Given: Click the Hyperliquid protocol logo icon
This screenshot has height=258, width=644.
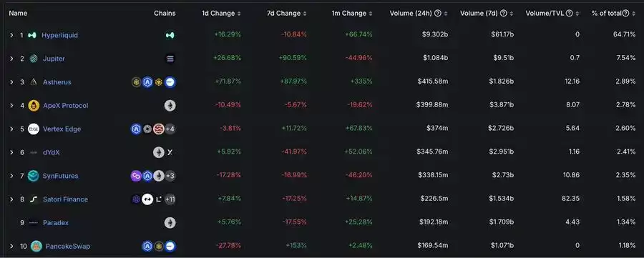Looking at the screenshot, I should click(x=32, y=35).
